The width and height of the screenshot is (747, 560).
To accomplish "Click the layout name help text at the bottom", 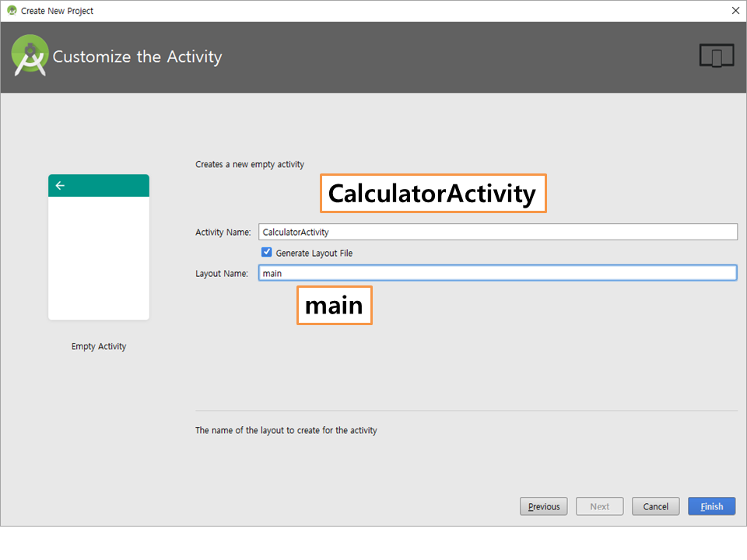I will [x=286, y=430].
